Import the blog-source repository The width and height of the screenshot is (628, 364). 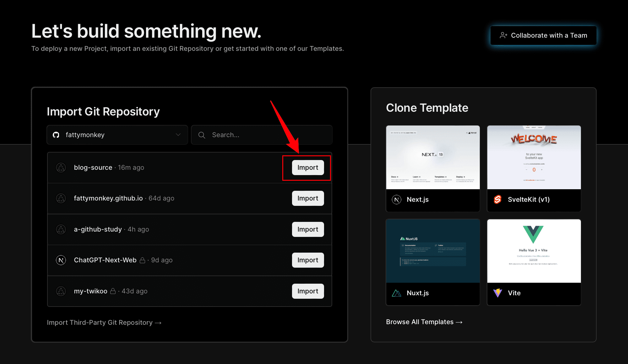pyautogui.click(x=308, y=168)
